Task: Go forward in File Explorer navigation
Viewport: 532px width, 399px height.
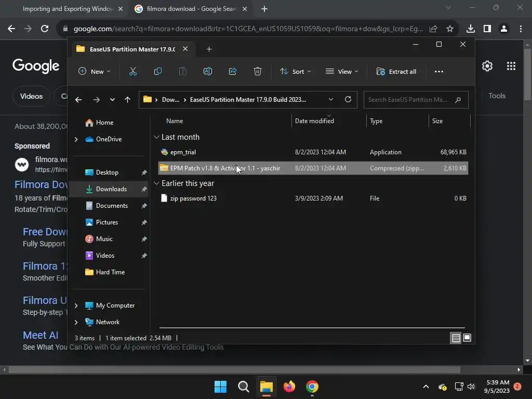Action: pyautogui.click(x=96, y=100)
